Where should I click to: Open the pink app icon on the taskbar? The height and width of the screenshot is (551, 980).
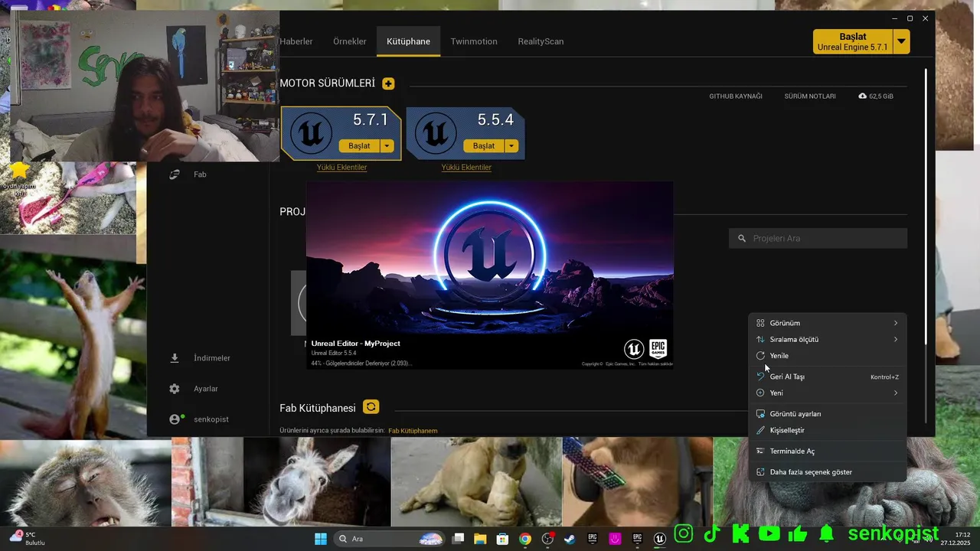point(615,539)
